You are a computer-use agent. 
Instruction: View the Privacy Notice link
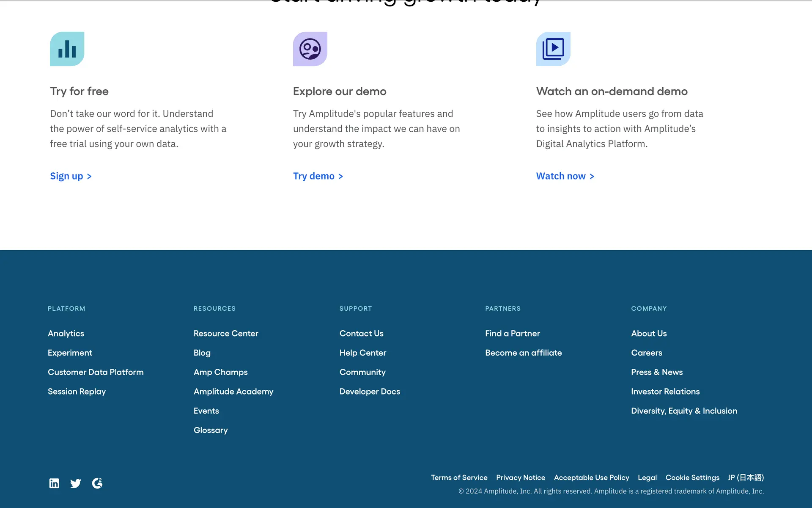tap(521, 478)
